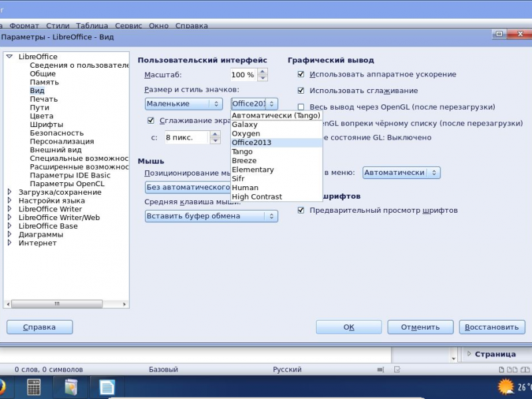The height and width of the screenshot is (399, 532).
Task: Switch to multi-page view in status bar
Action: pyautogui.click(x=512, y=370)
